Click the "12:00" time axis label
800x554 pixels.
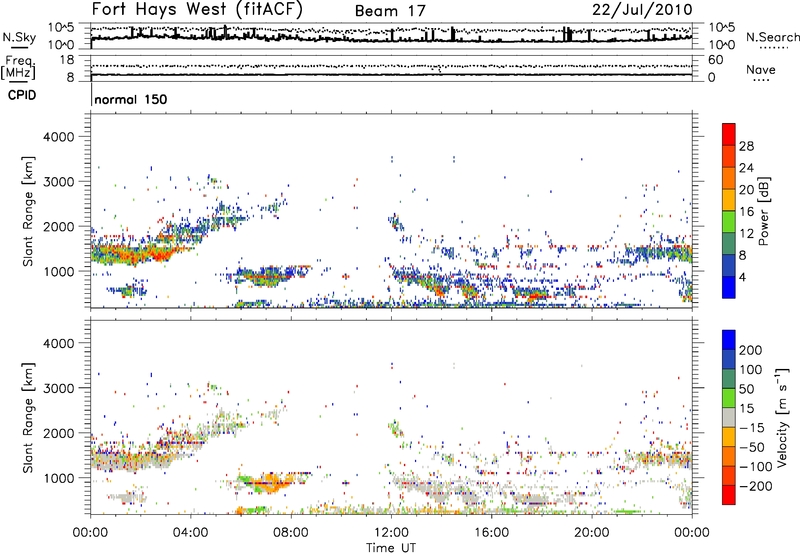(391, 533)
